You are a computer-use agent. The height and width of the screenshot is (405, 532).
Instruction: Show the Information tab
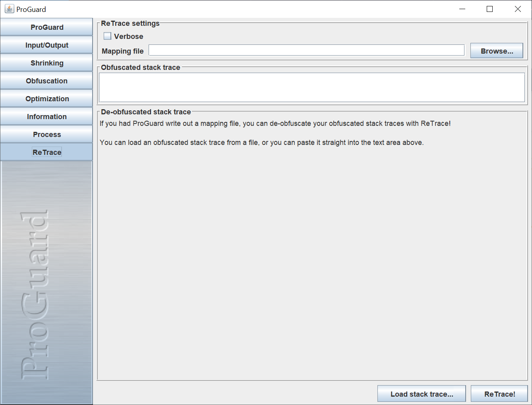click(x=46, y=116)
